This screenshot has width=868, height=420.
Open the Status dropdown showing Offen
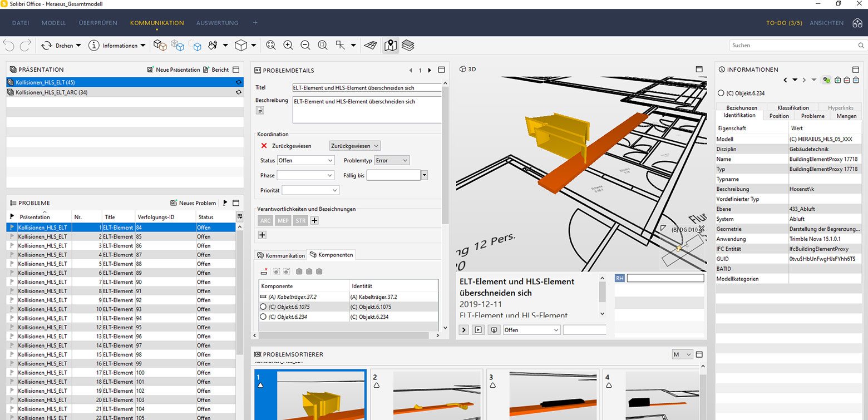point(305,160)
